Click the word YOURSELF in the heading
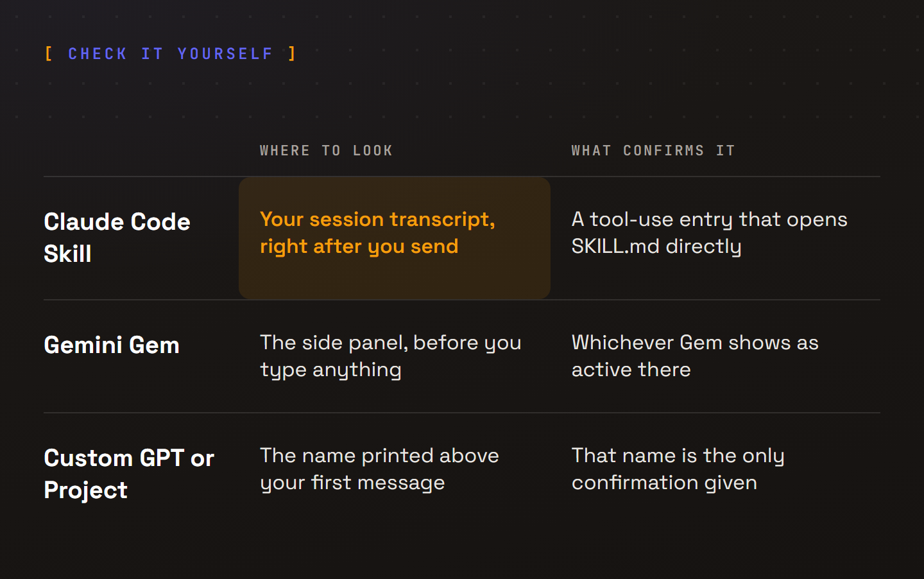The height and width of the screenshot is (579, 924). click(x=225, y=53)
